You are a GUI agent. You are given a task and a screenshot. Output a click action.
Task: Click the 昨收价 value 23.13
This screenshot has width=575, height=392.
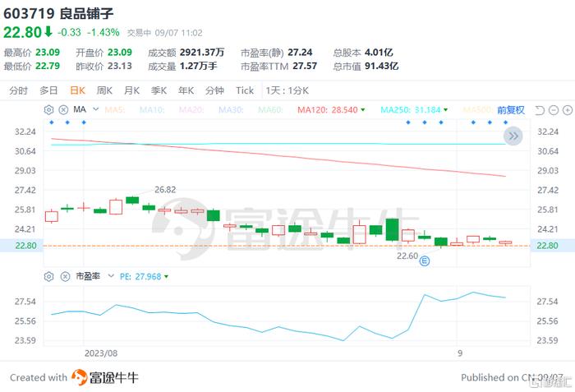pyautogui.click(x=120, y=66)
